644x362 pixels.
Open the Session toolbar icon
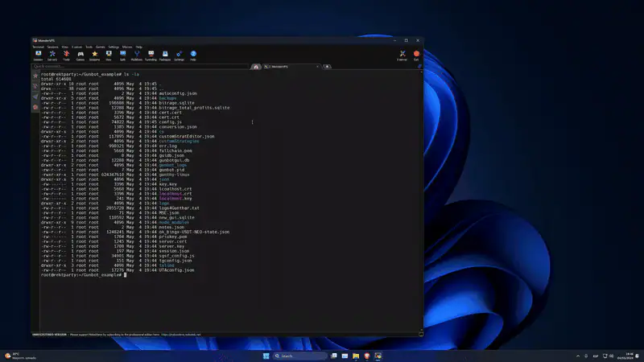point(38,56)
